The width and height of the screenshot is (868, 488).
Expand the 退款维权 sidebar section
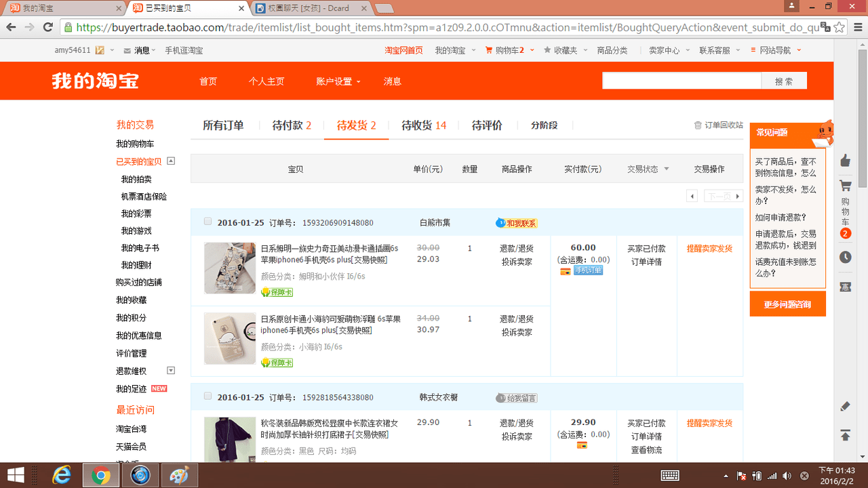[x=171, y=371]
